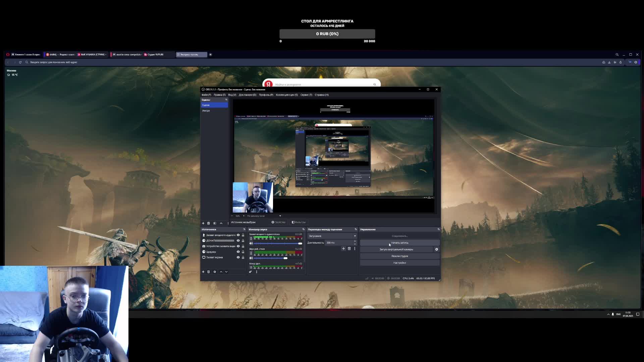Viewport: 644px width, 362px height.
Task: Open virtual camera settings gear
Action: pos(436,249)
